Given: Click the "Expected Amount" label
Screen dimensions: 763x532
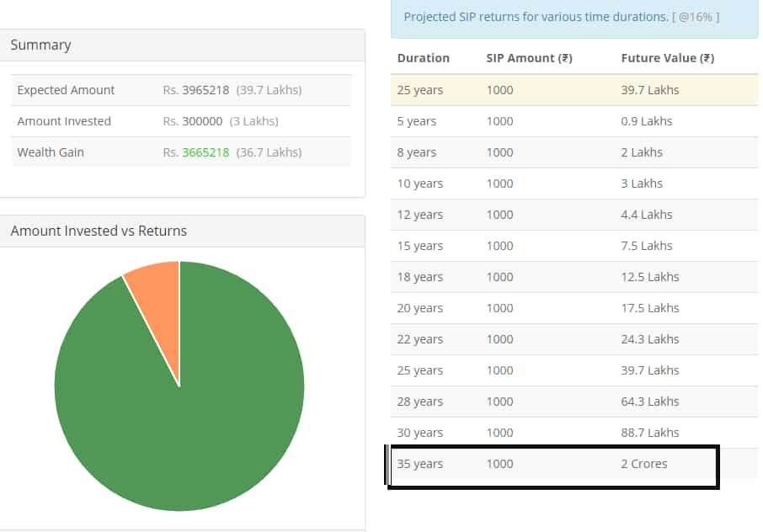Looking at the screenshot, I should (x=66, y=90).
